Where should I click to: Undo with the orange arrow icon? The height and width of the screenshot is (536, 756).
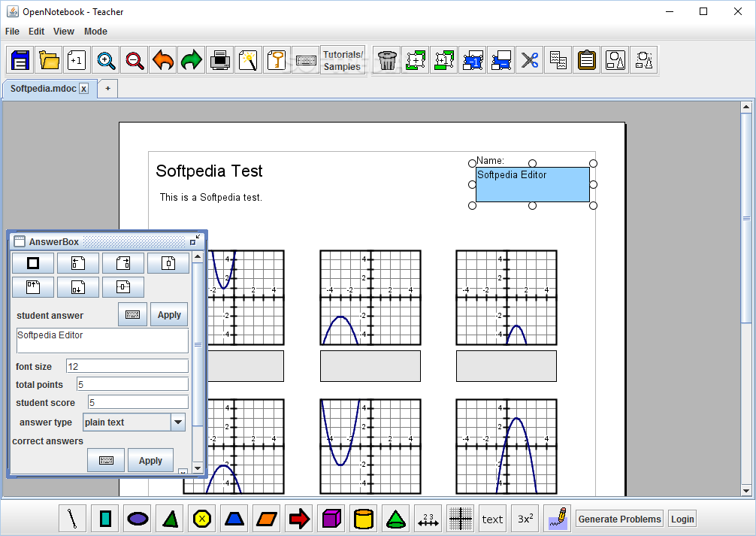click(162, 60)
